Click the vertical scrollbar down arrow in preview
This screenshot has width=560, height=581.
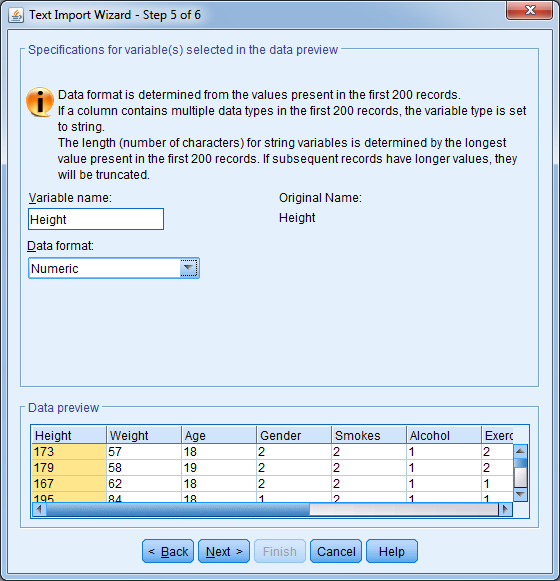point(520,494)
